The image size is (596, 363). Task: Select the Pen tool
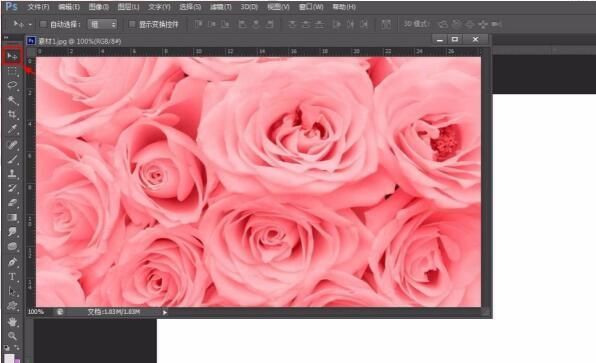12,262
